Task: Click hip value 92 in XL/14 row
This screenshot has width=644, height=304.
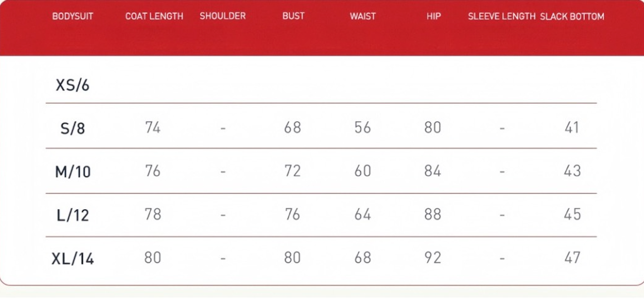Action: pyautogui.click(x=433, y=258)
